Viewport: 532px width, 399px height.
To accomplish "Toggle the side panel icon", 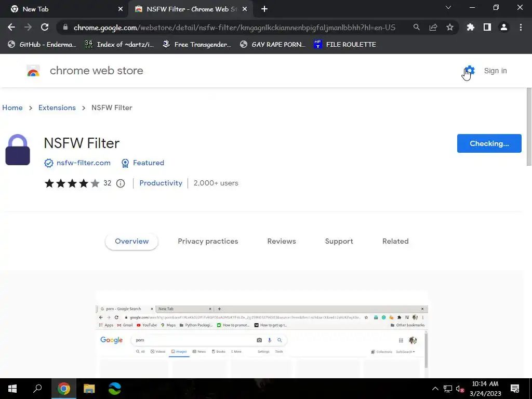I will [x=487, y=27].
